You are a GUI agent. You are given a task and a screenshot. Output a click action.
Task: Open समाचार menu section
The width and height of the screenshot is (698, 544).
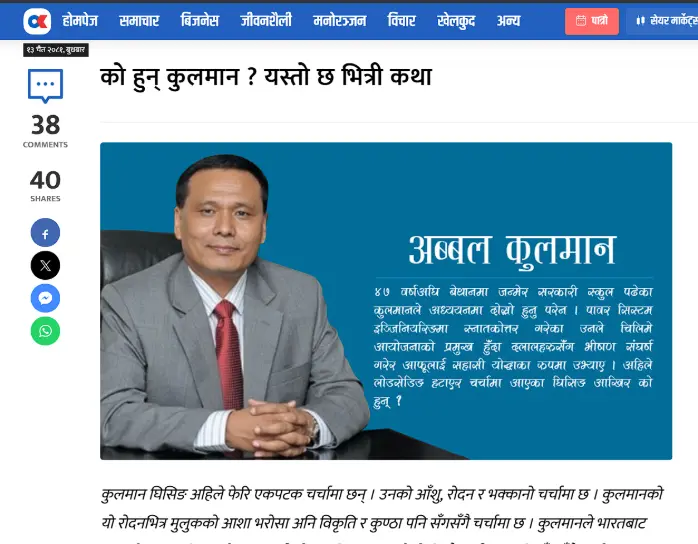click(x=139, y=21)
